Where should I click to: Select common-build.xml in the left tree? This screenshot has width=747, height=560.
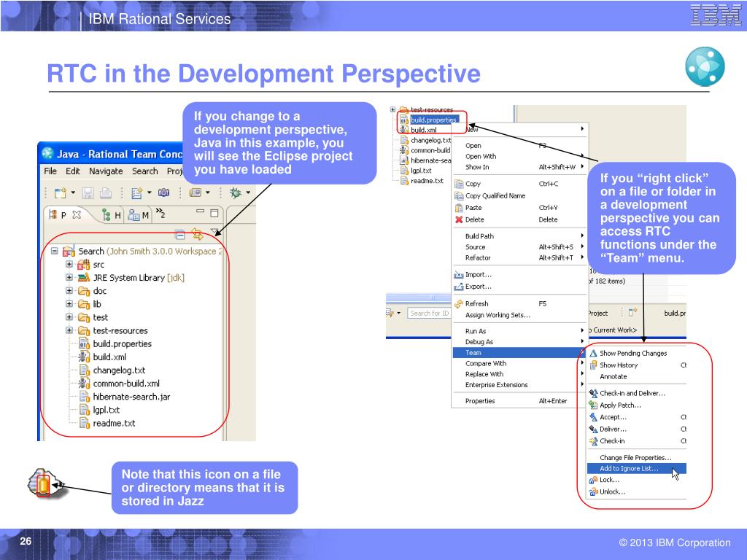click(126, 384)
